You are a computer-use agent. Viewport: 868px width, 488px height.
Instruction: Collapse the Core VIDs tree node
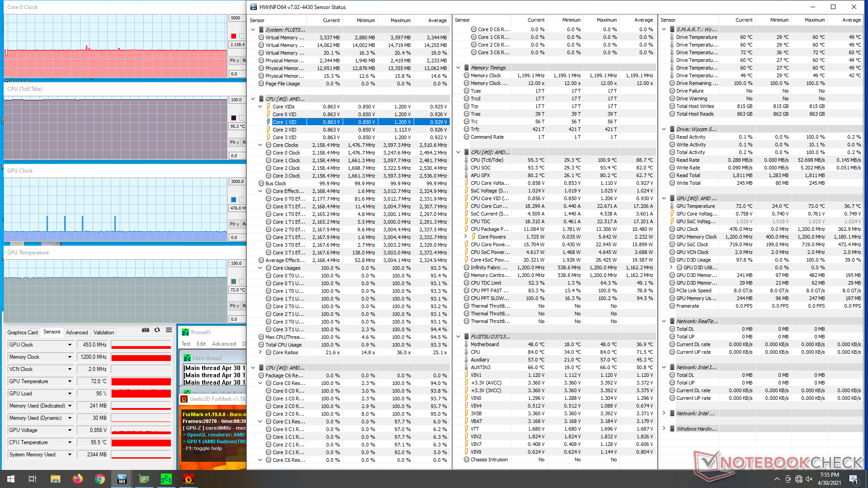coord(260,107)
